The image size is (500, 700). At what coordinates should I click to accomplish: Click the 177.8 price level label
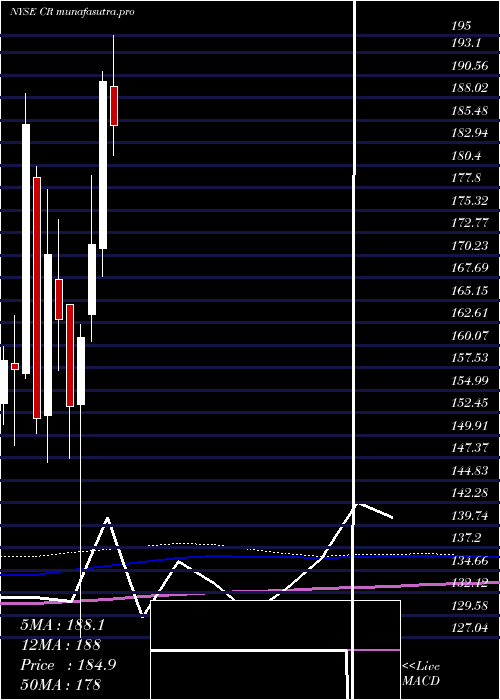click(466, 178)
